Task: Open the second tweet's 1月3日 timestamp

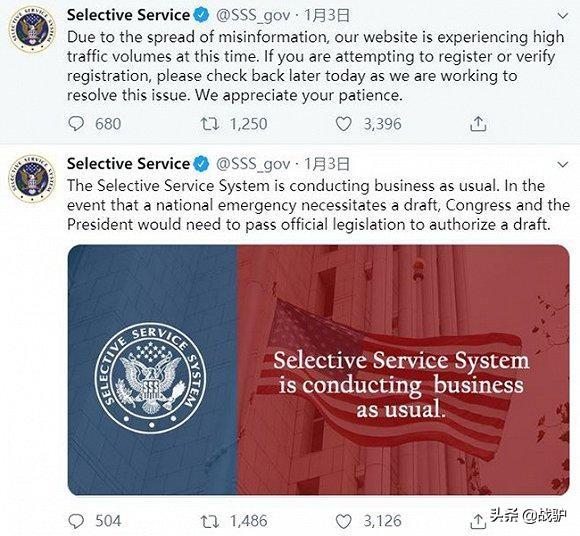Action: tap(327, 164)
